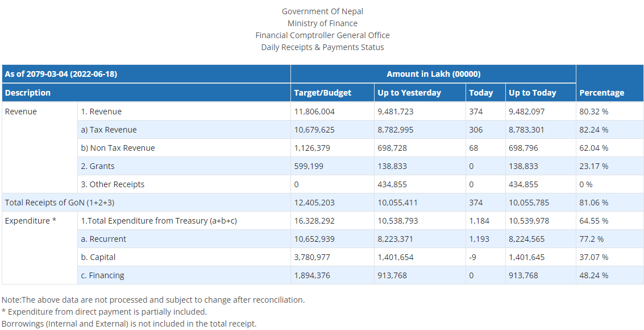644x330 pixels.
Task: Click the 80.32 % percentage value
Action: (593, 112)
